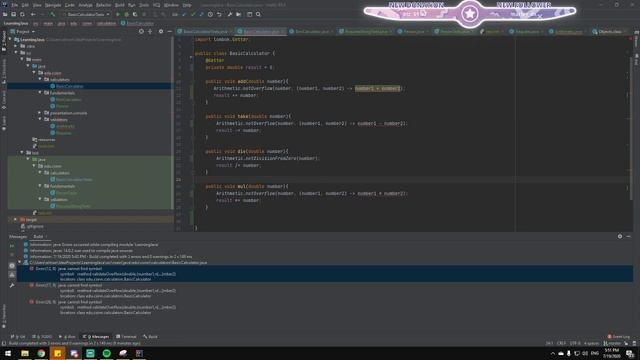Open Windows Start menu

click(8, 353)
